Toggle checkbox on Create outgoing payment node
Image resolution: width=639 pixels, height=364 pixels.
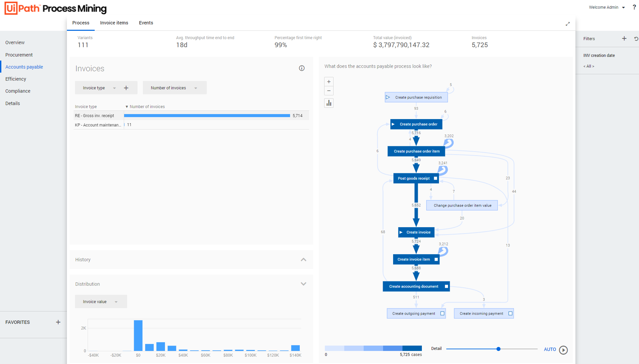click(x=442, y=313)
